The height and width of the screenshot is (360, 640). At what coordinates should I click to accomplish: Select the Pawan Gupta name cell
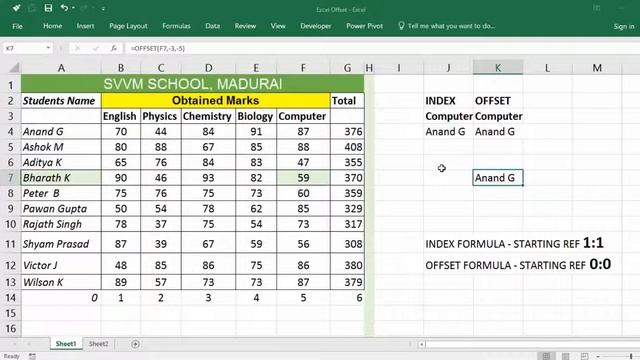[61, 209]
